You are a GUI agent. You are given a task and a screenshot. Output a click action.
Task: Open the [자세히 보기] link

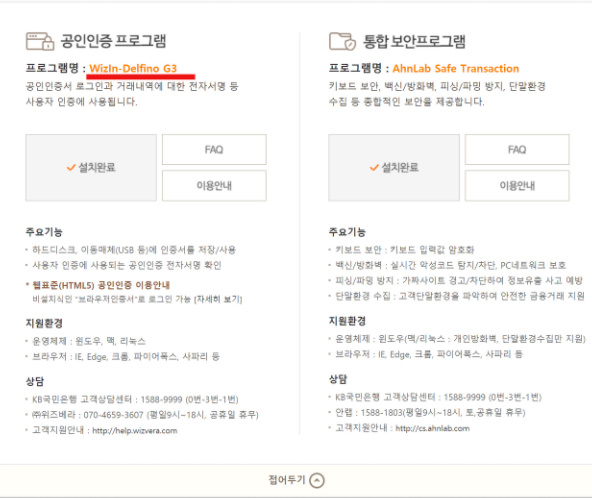pyautogui.click(x=218, y=299)
